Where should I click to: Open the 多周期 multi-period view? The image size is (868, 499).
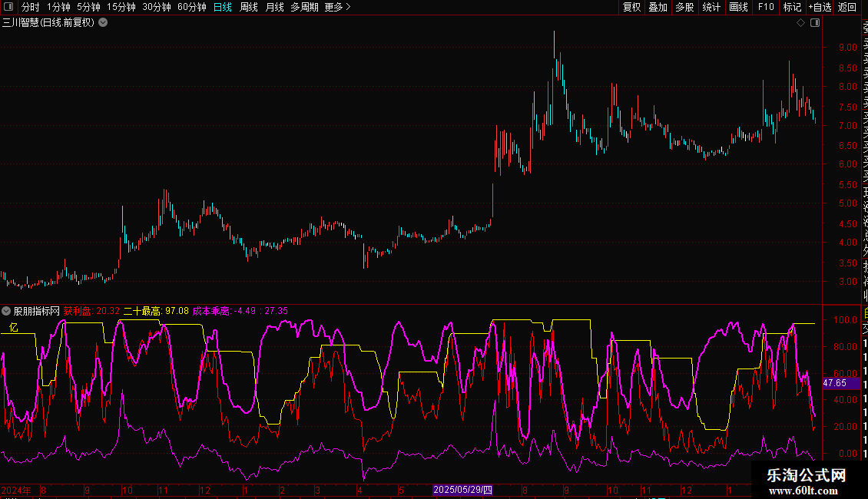pyautogui.click(x=304, y=7)
